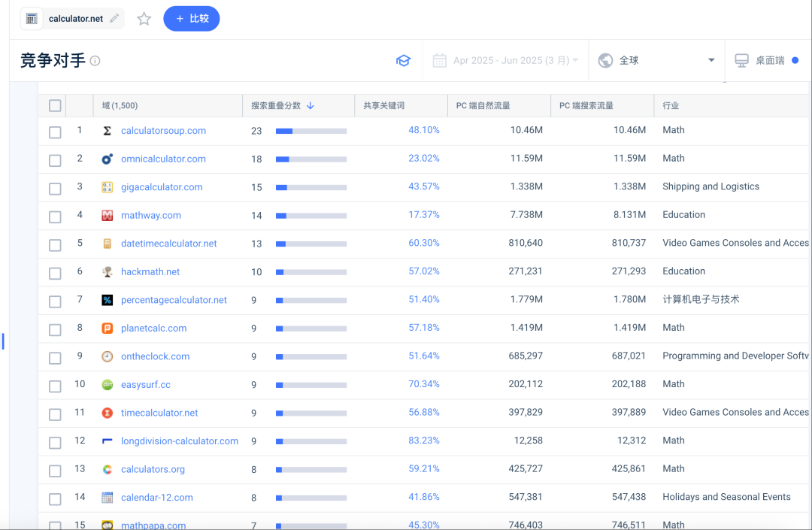Click the planetcalc.com orange favicon
Viewport: 812px width, 530px height.
coord(108,329)
